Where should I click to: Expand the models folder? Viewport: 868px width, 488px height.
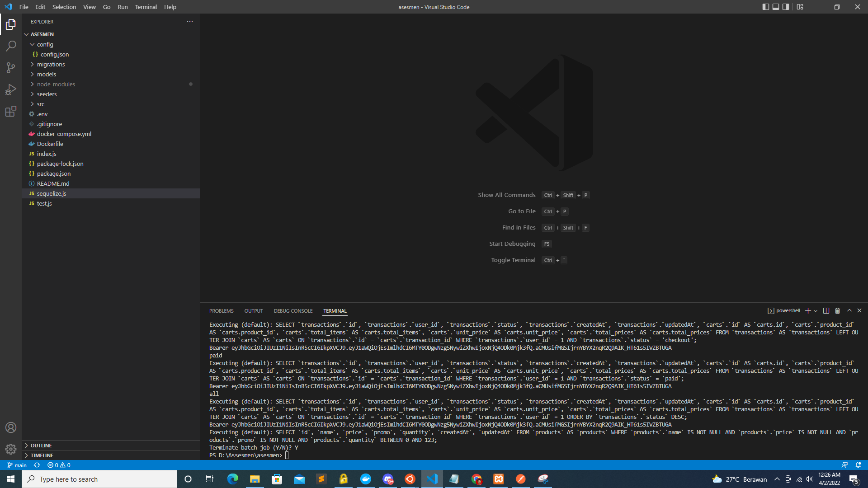[111, 74]
